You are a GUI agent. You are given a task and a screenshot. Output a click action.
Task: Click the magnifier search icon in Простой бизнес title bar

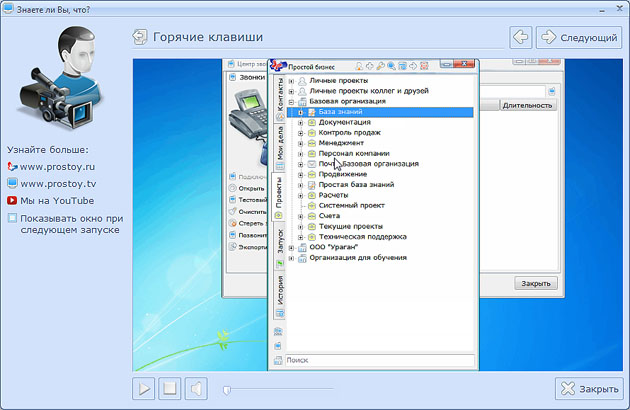point(391,66)
